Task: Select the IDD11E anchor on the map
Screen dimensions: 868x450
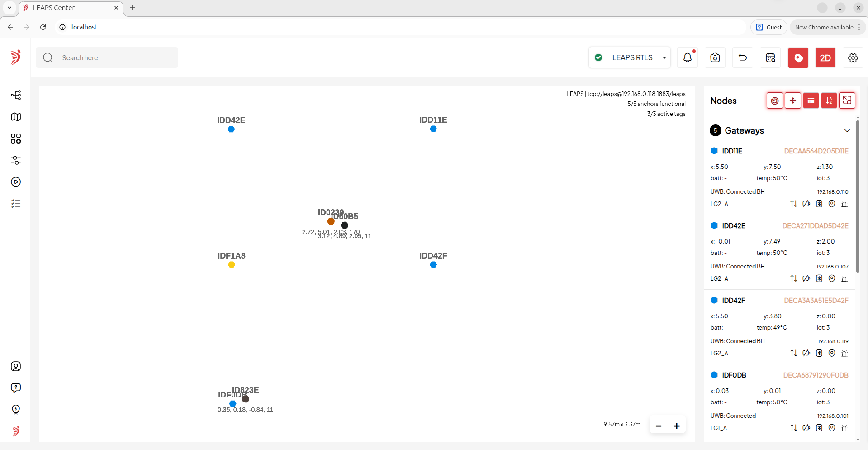Action: click(x=433, y=129)
